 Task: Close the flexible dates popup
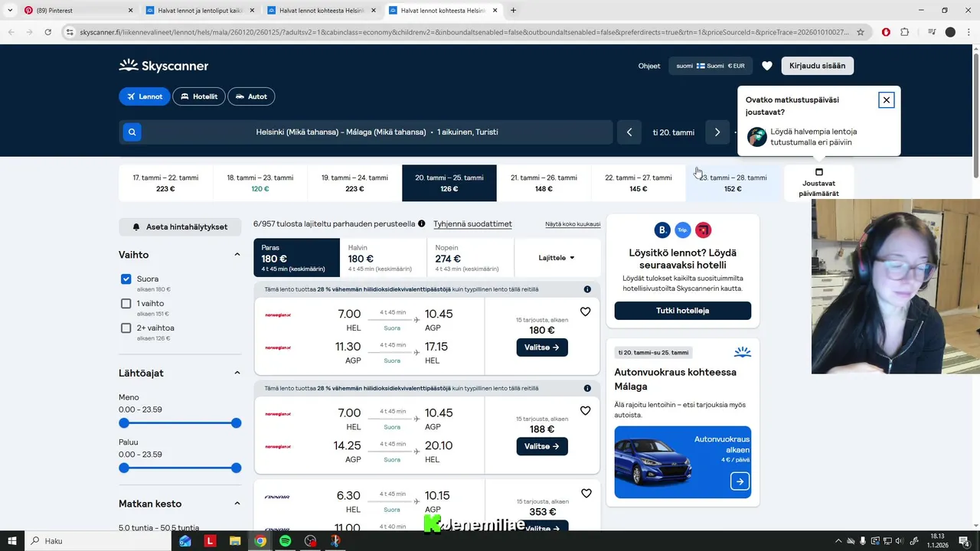point(886,100)
